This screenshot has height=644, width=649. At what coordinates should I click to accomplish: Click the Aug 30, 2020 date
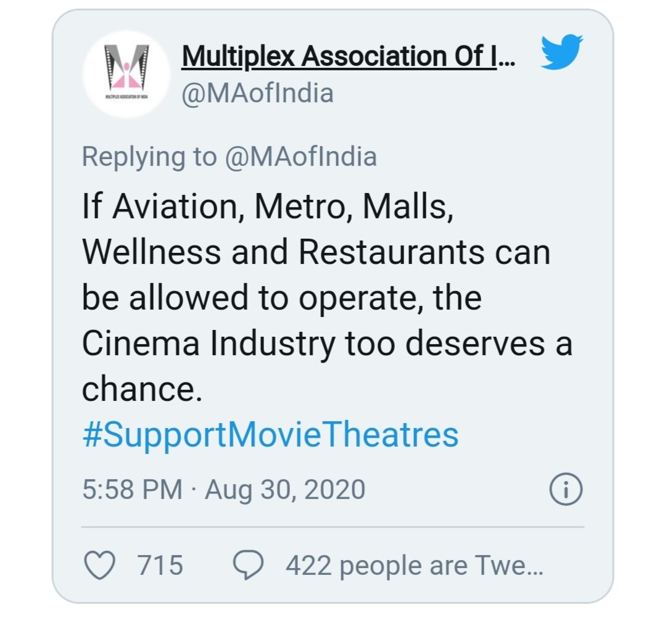285,490
